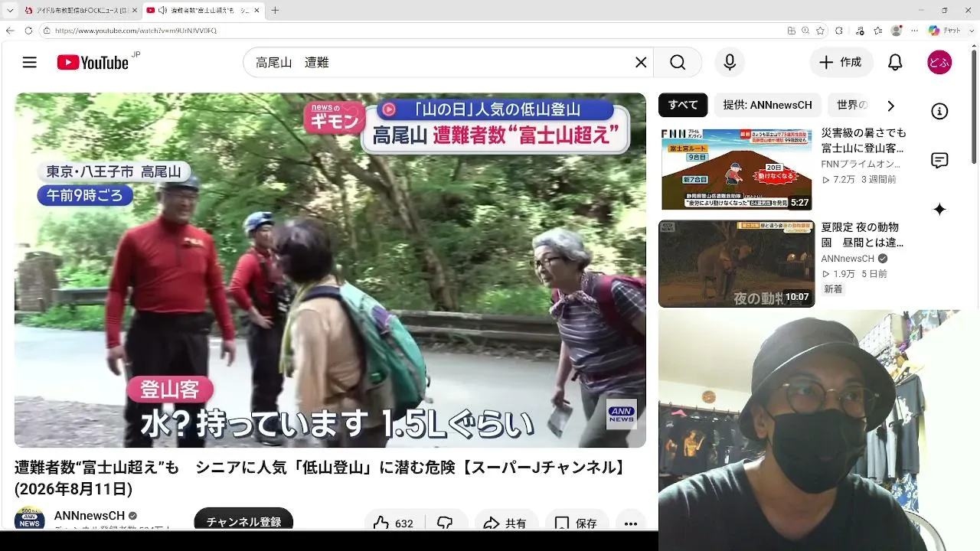Open the FNN Mt. Fuji video thumbnail
The height and width of the screenshot is (551, 980).
tap(737, 168)
